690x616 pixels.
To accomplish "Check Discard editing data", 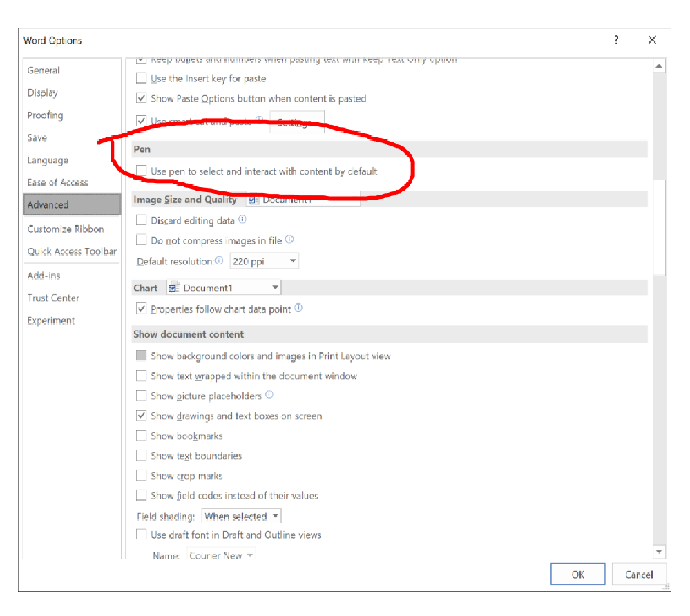I will 142,220.
